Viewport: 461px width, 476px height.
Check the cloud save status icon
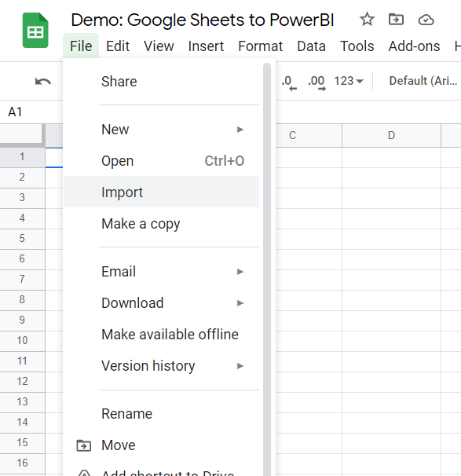[426, 20]
